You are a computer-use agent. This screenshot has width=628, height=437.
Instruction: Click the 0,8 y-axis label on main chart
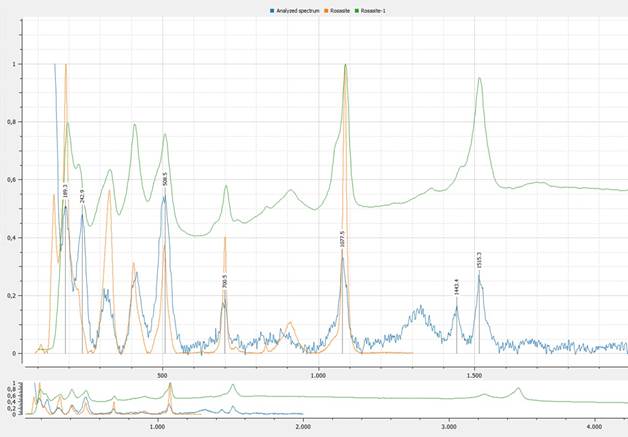coord(10,122)
